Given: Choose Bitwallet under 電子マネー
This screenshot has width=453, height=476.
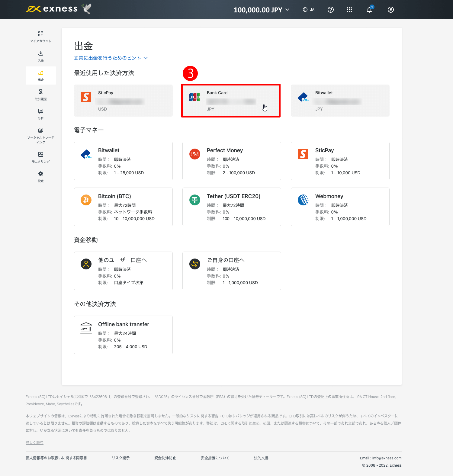Looking at the screenshot, I should click(x=123, y=161).
